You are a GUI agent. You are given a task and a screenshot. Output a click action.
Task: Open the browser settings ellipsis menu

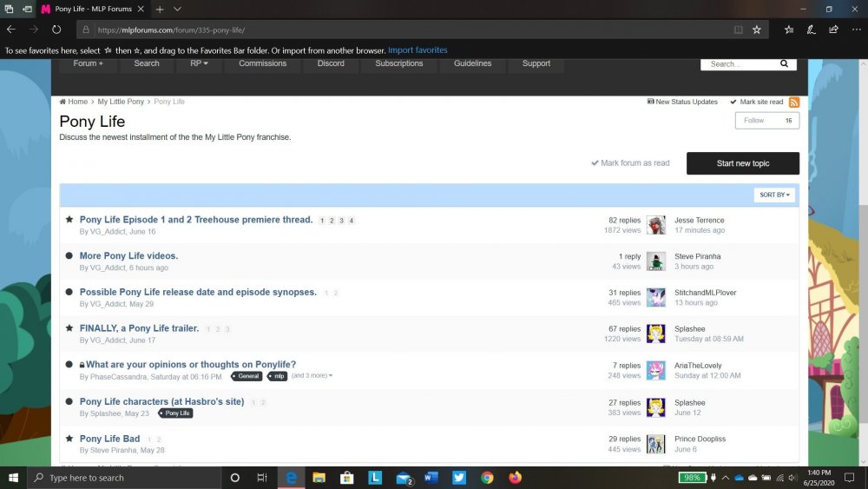(856, 30)
